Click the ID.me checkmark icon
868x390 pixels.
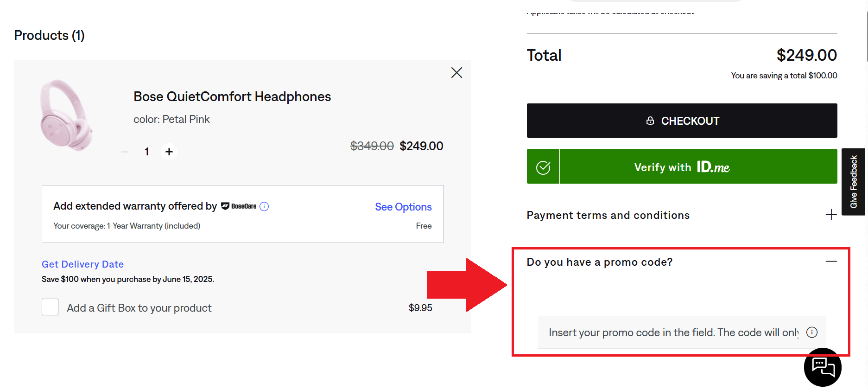(543, 167)
